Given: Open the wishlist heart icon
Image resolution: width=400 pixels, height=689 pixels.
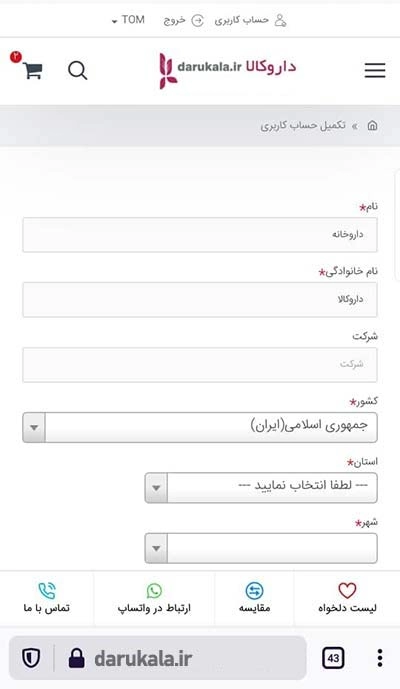Looking at the screenshot, I should coord(347,591).
